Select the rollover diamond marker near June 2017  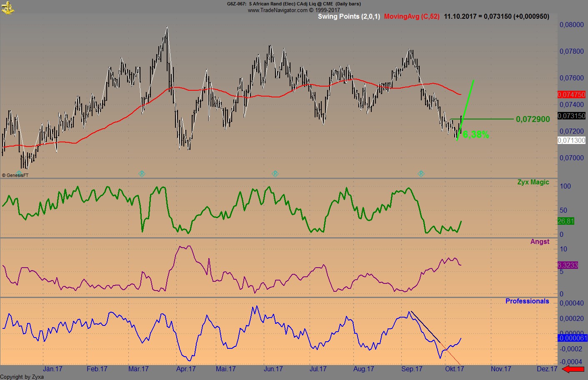tap(275, 174)
